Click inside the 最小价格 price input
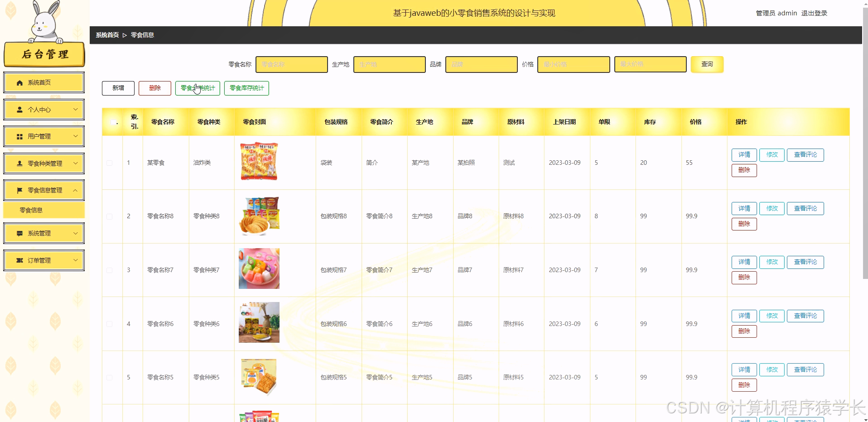The image size is (868, 422). [573, 64]
